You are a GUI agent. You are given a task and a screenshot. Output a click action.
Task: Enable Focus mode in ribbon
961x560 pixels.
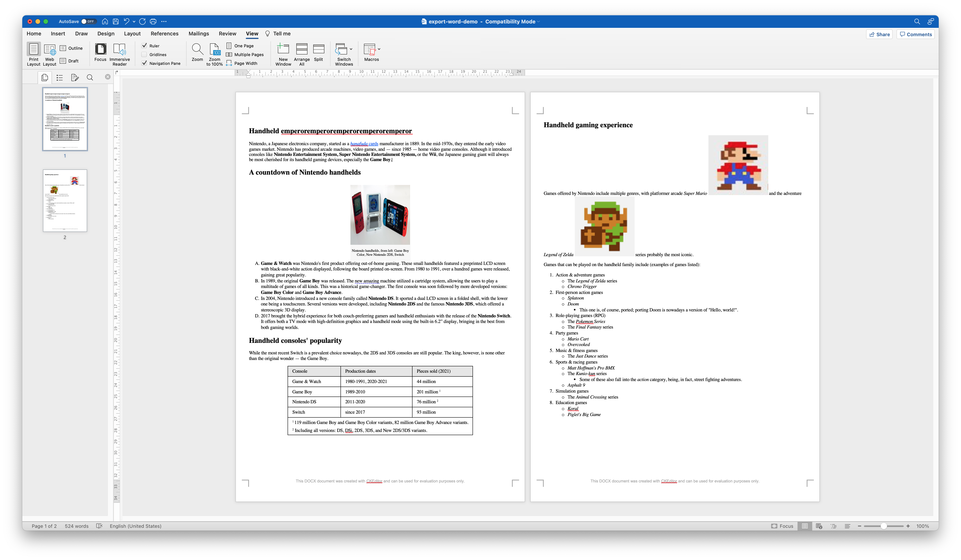100,52
